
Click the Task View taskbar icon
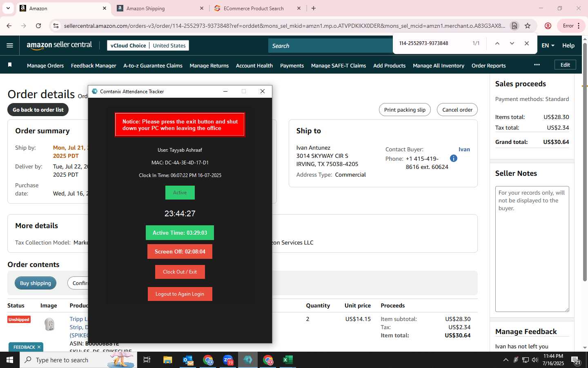point(147,360)
